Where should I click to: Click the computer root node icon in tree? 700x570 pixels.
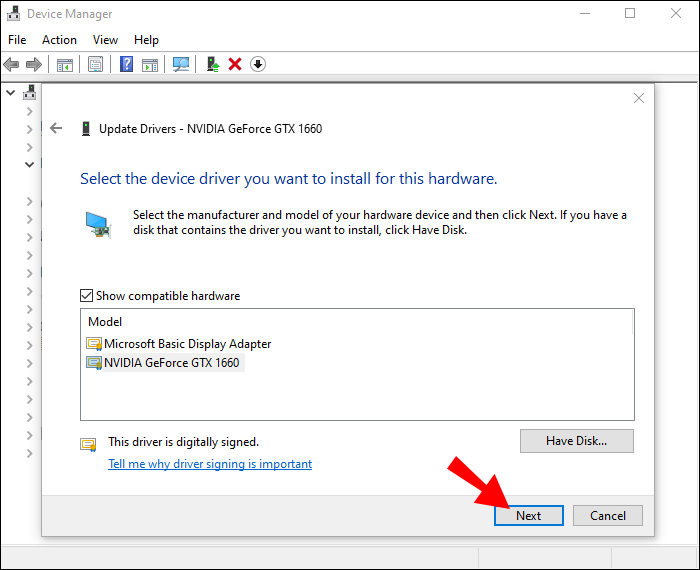pos(30,92)
